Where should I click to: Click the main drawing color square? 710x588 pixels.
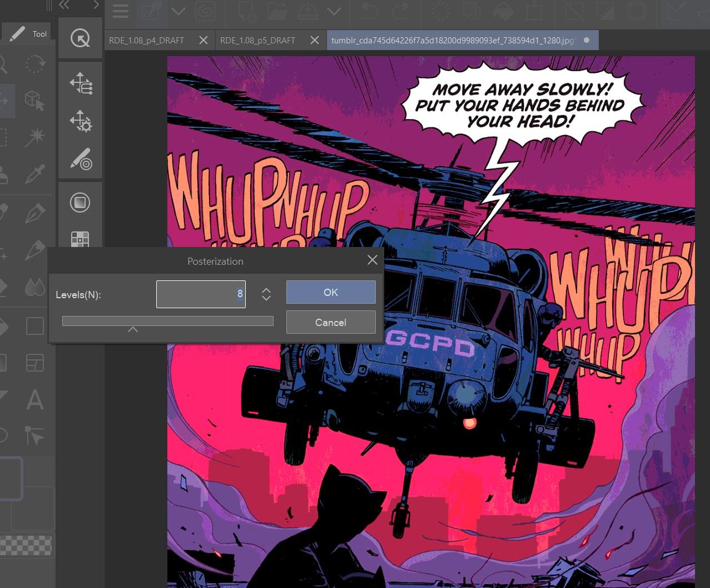point(11,478)
